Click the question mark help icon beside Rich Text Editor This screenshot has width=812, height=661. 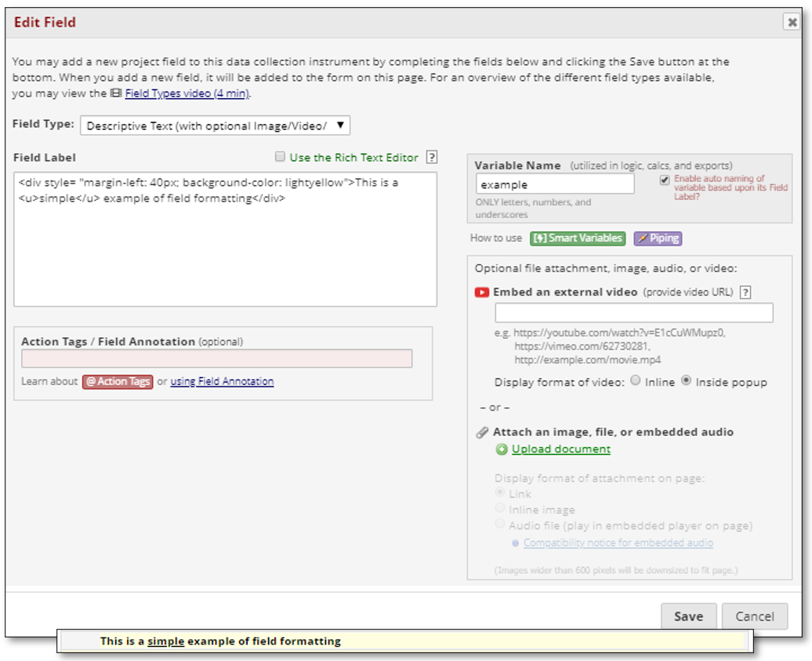pyautogui.click(x=431, y=158)
